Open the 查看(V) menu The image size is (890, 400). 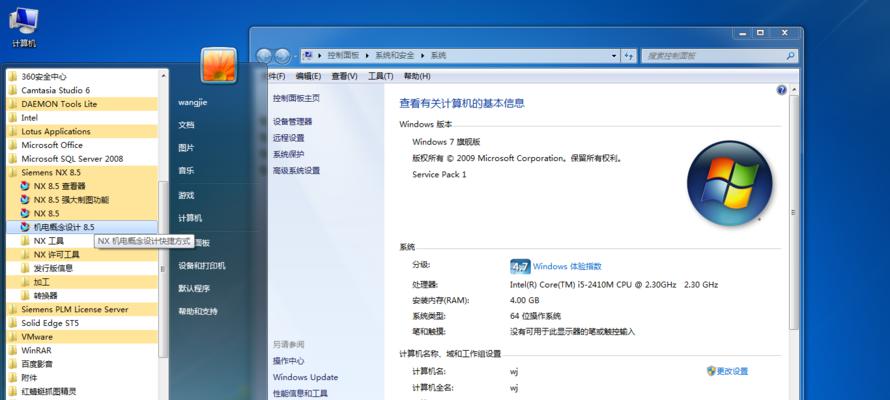click(345, 76)
